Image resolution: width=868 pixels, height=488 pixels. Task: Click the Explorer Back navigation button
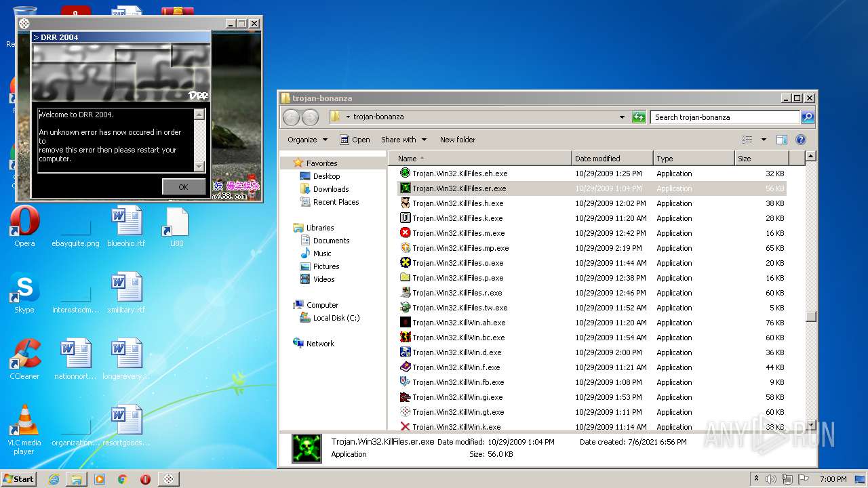[291, 117]
